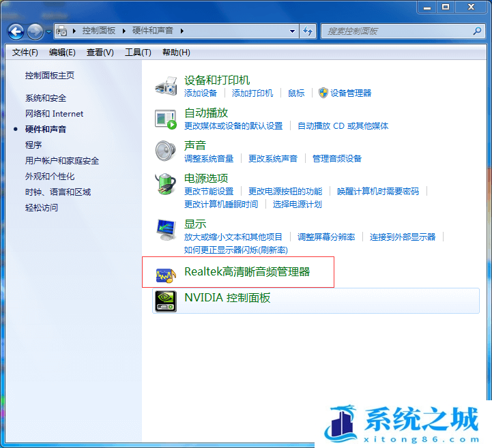The image size is (492, 448).
Task: Click the Control Panel icon in address bar
Action: tap(61, 31)
